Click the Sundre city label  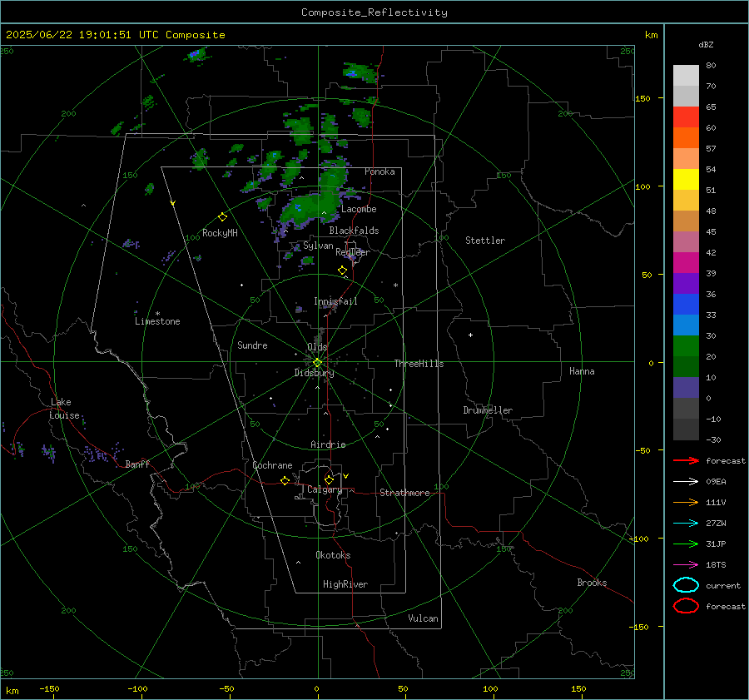click(252, 345)
